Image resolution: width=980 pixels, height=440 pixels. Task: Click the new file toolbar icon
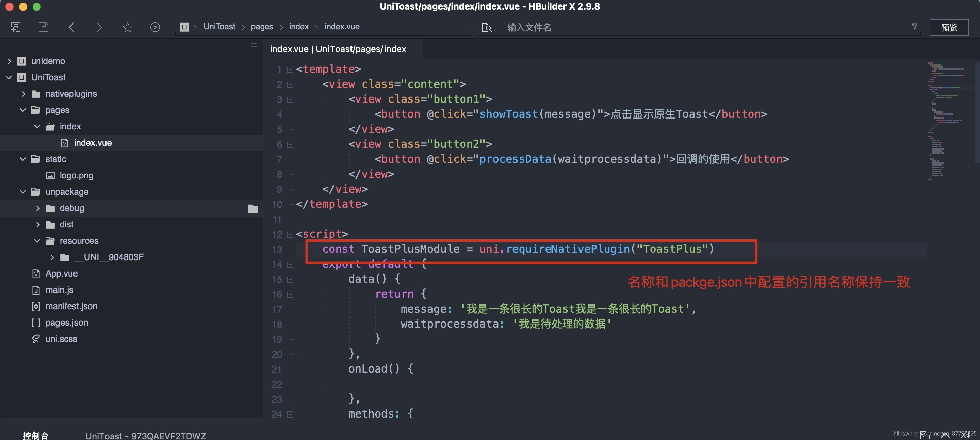(x=16, y=27)
